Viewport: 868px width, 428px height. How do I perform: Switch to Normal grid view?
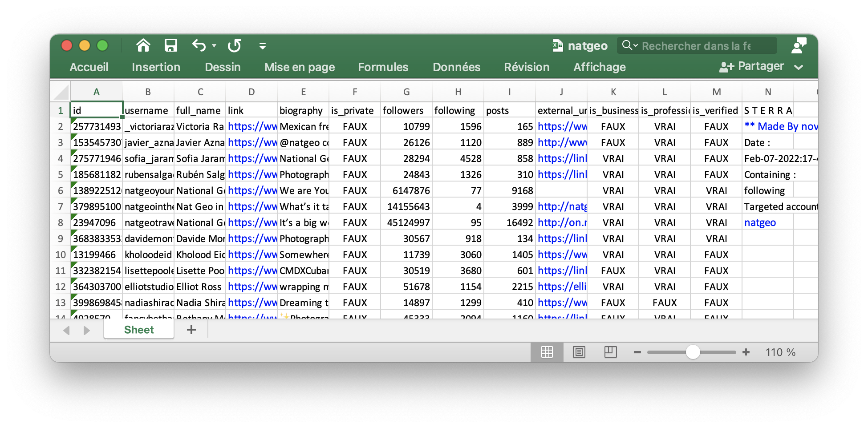pos(547,352)
